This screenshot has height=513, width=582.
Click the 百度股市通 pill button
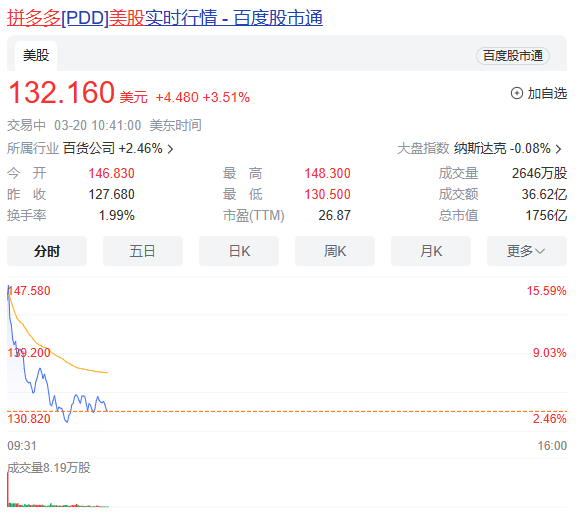point(513,56)
